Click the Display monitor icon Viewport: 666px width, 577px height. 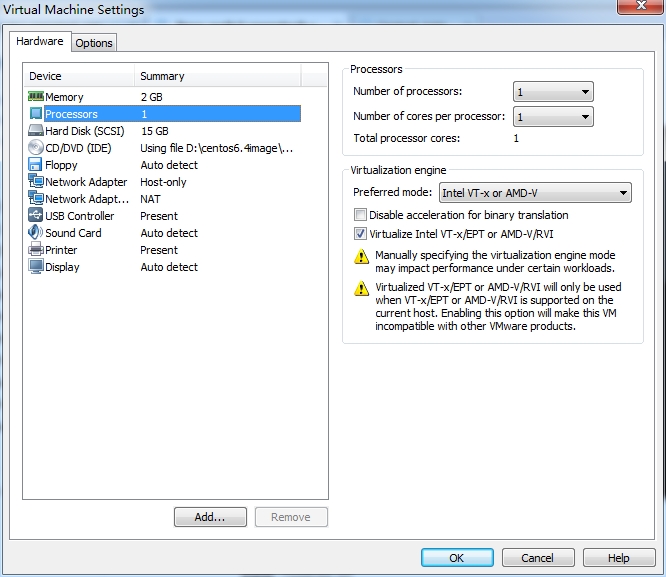coord(36,266)
